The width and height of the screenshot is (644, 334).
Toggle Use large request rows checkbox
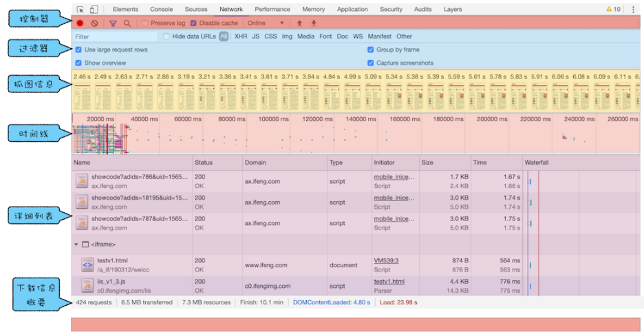(x=78, y=50)
